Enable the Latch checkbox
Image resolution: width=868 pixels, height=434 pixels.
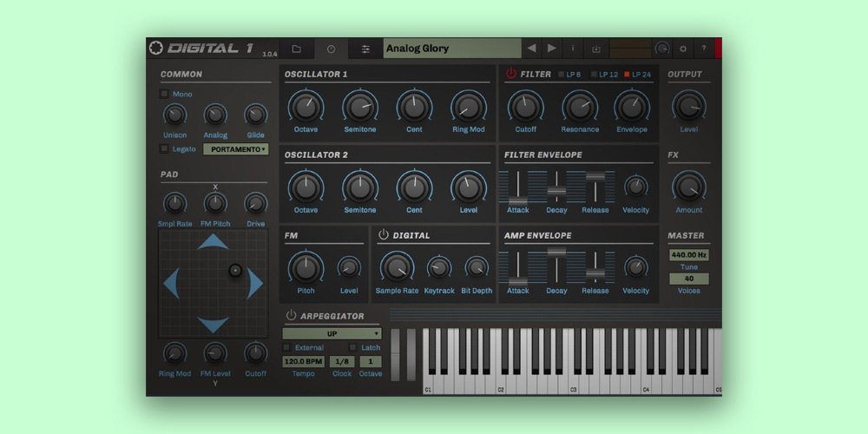(x=352, y=347)
